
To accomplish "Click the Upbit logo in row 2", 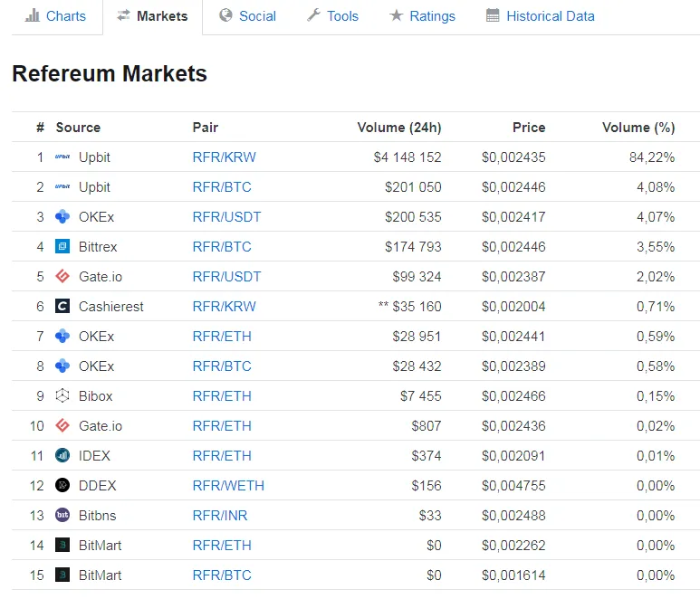I will pyautogui.click(x=62, y=187).
